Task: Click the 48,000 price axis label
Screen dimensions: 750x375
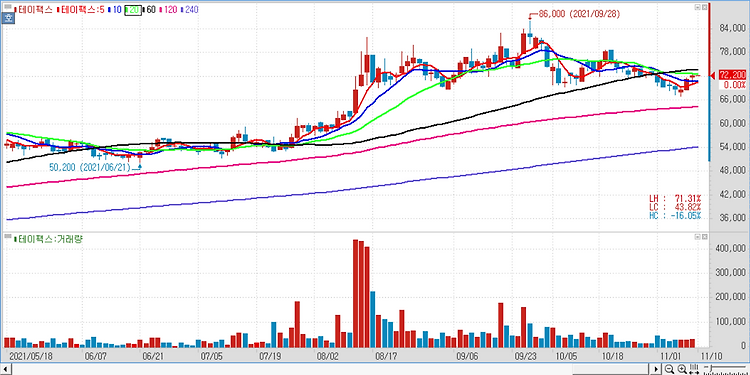Action: click(x=732, y=171)
